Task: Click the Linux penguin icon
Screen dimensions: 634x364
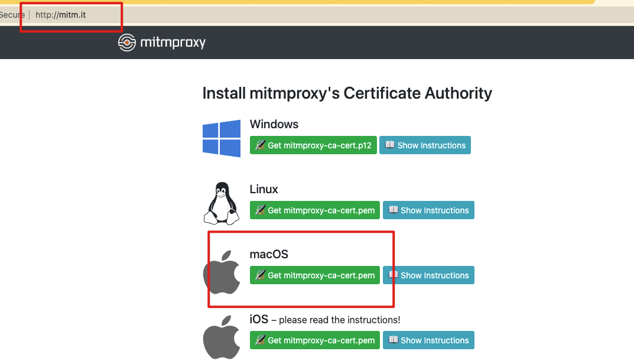Action: click(222, 203)
